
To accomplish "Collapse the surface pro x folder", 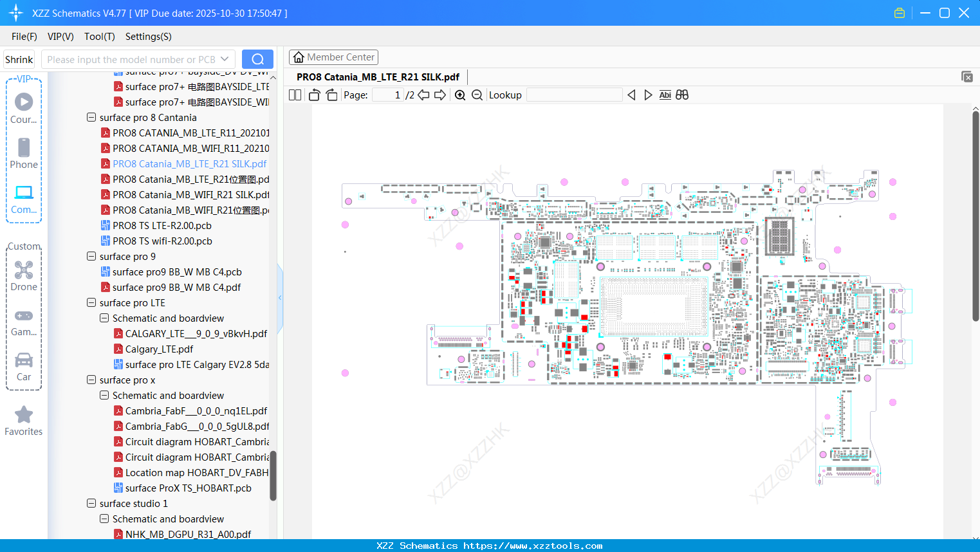I will tap(91, 380).
